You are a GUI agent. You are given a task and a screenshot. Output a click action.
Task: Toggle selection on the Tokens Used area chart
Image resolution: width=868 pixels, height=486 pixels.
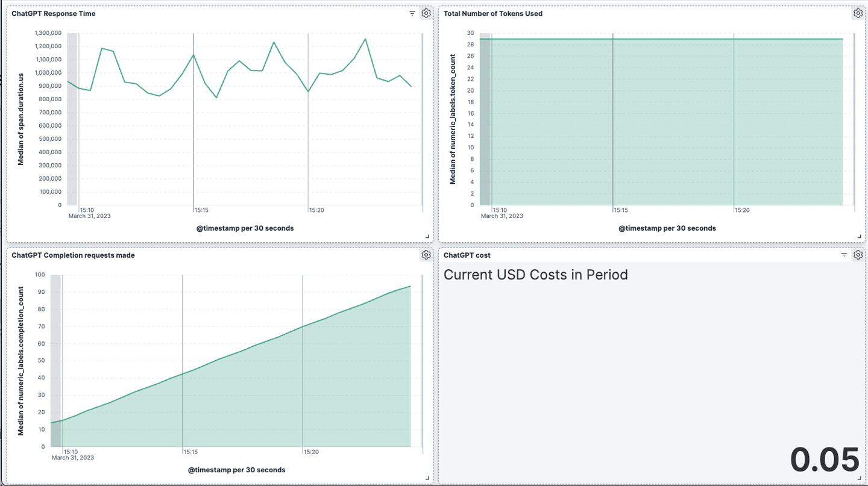(663, 120)
